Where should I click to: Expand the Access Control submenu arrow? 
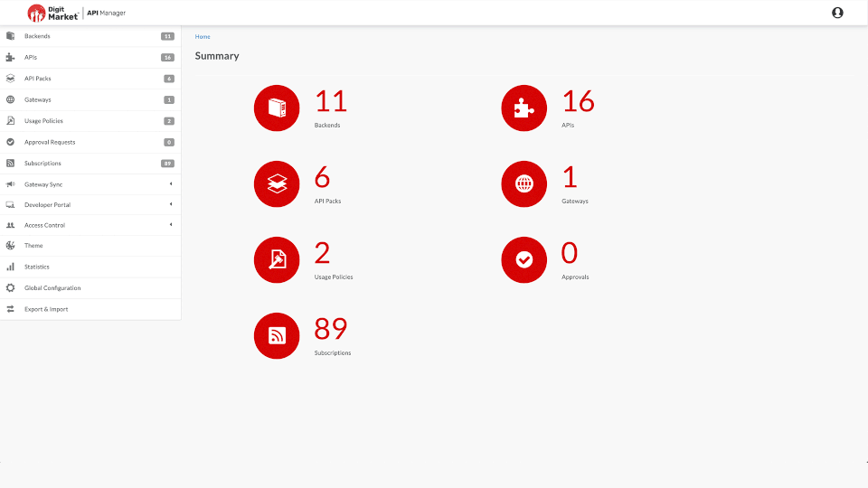[x=171, y=225]
